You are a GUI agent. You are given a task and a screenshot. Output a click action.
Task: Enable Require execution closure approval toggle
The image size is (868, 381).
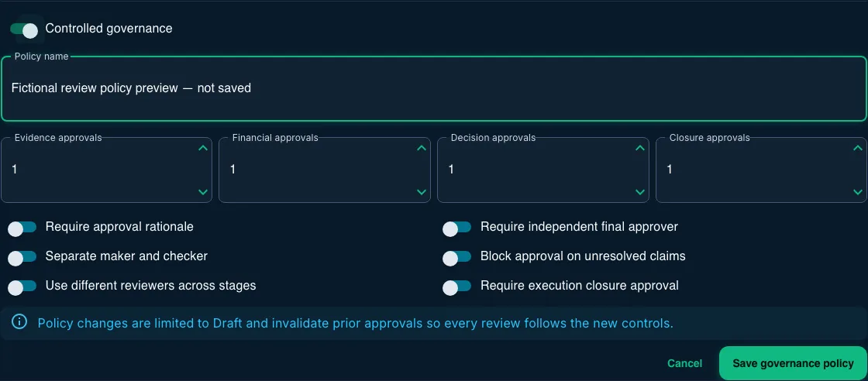[456, 286]
